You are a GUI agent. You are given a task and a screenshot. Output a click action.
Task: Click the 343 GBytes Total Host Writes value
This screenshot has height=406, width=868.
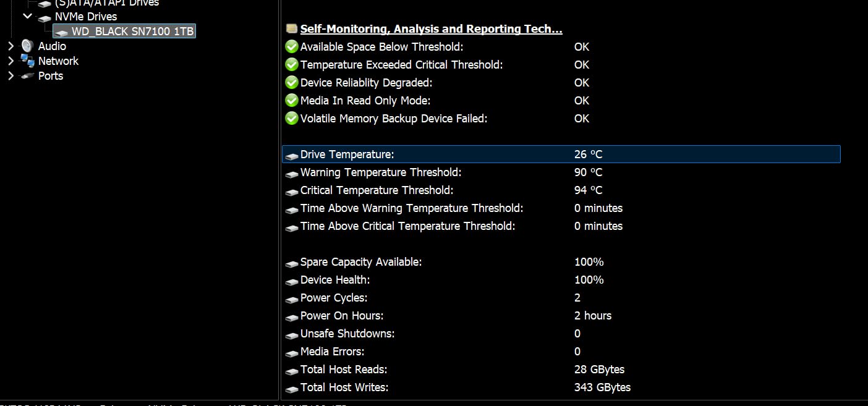click(602, 387)
